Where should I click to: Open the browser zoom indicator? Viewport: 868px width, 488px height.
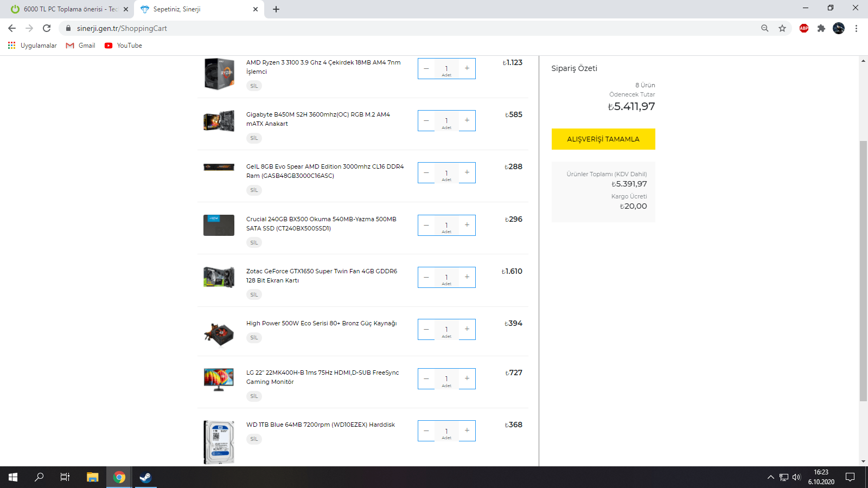pos(765,28)
